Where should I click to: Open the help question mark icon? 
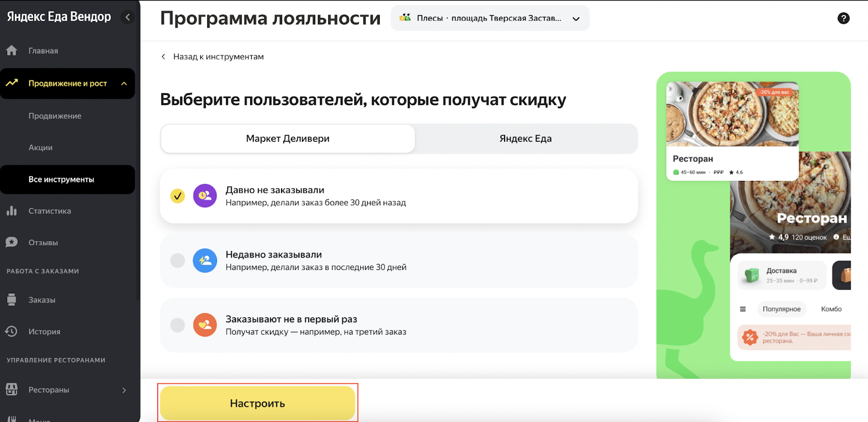pos(844,18)
